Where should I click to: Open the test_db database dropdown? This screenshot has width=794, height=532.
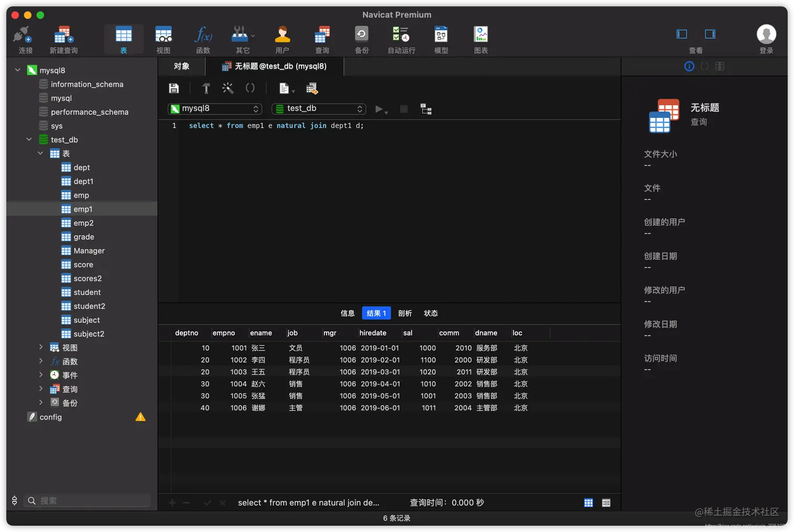point(319,109)
